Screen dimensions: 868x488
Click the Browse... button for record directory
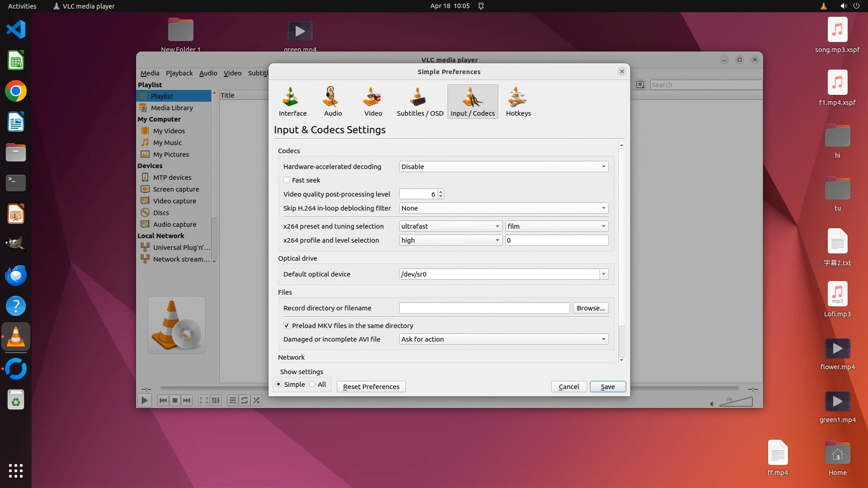pos(590,308)
